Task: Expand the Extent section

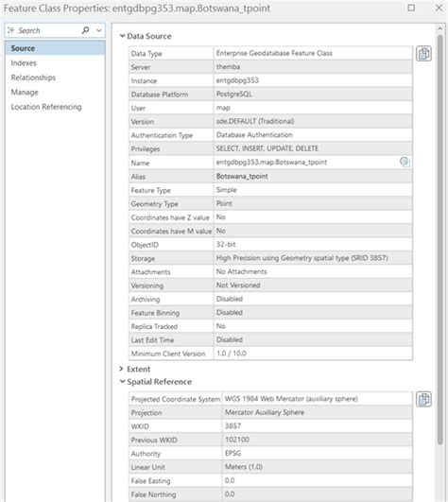Action: tap(121, 369)
